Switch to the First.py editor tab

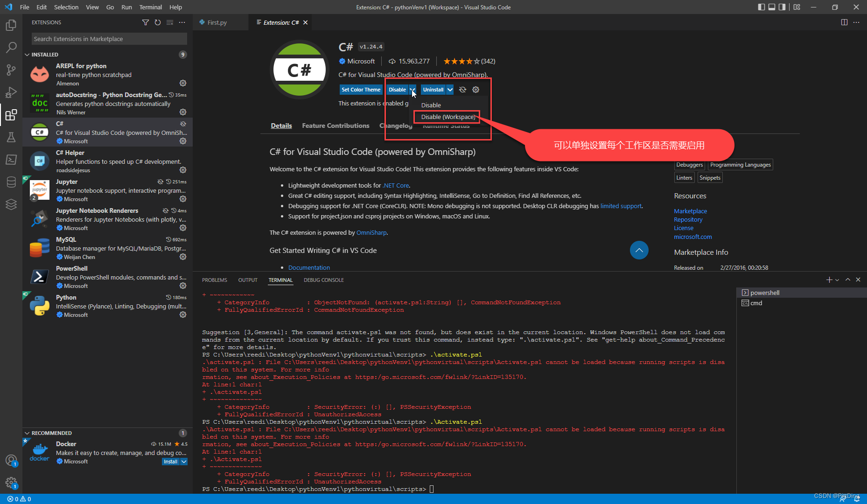coord(217,22)
